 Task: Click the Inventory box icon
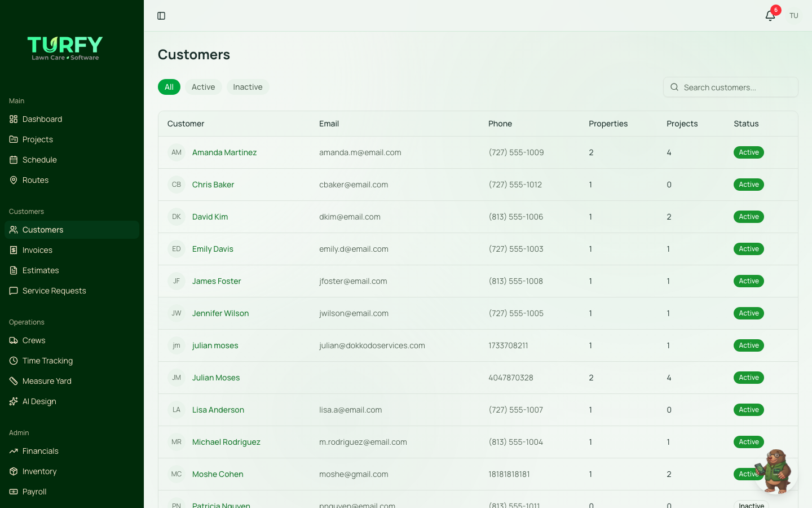14,471
